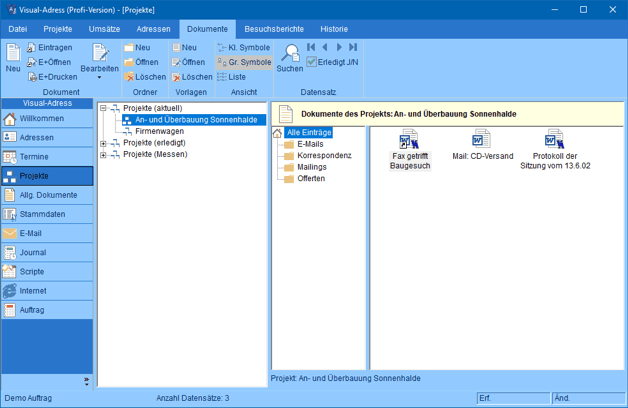Open Scripte in the sidebar
The height and width of the screenshot is (408, 628).
(47, 271)
